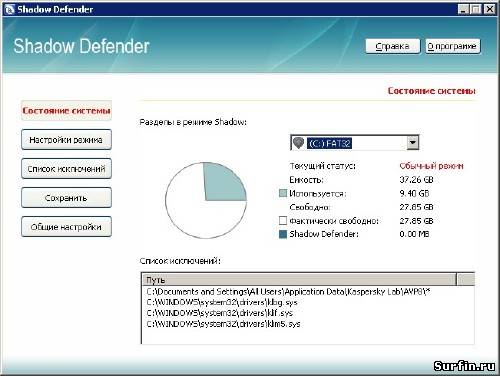Click the Емкость label
The width and height of the screenshot is (500, 376).
point(306,180)
